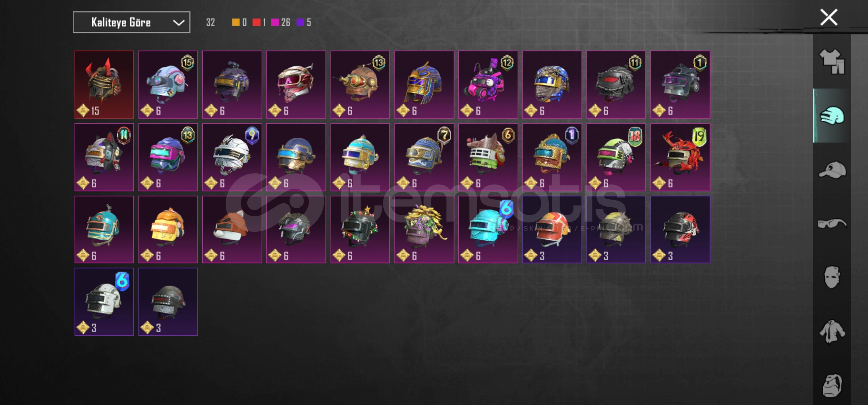Filter by the pink quality swatch
This screenshot has height=405, width=868.
pos(275,22)
